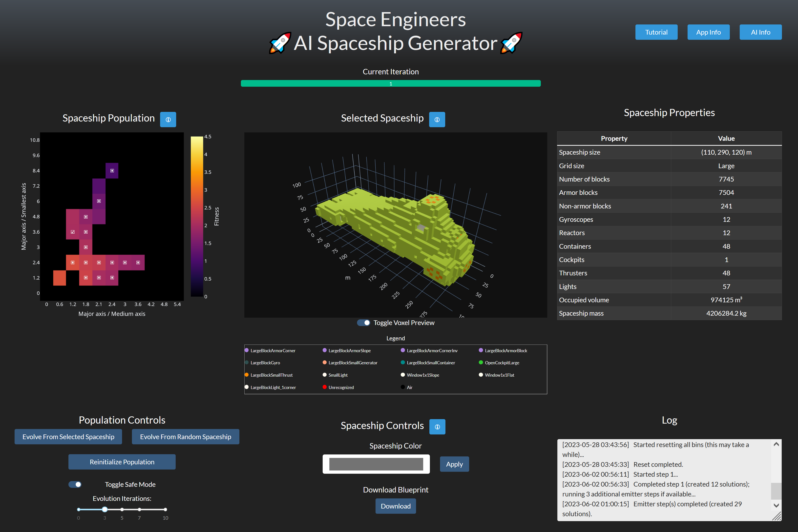Click the LargeBlockGyro legend marker

click(247, 363)
